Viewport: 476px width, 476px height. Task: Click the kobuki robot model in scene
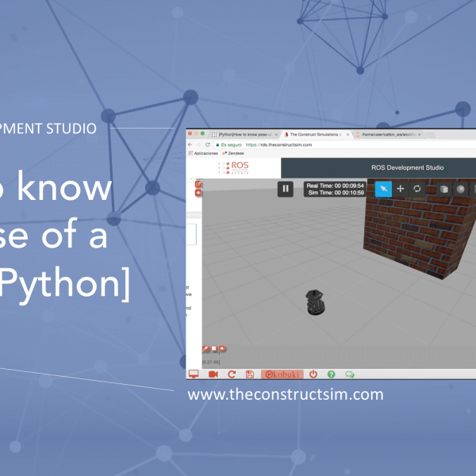tap(316, 302)
